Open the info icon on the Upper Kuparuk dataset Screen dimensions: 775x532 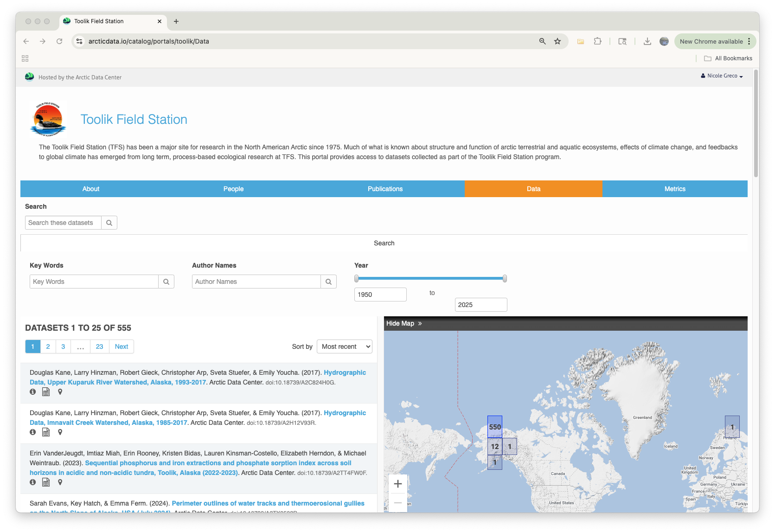tap(32, 392)
